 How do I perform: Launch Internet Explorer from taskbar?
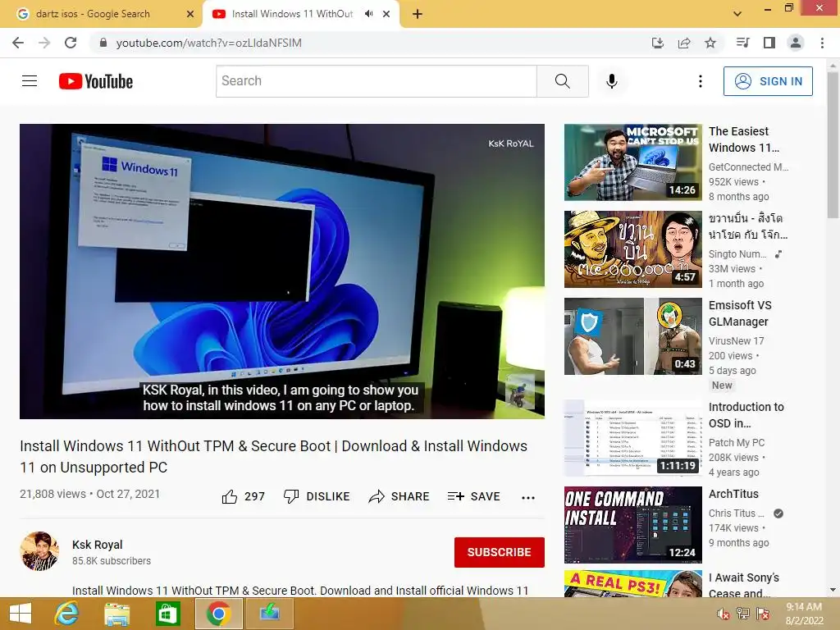(x=67, y=614)
